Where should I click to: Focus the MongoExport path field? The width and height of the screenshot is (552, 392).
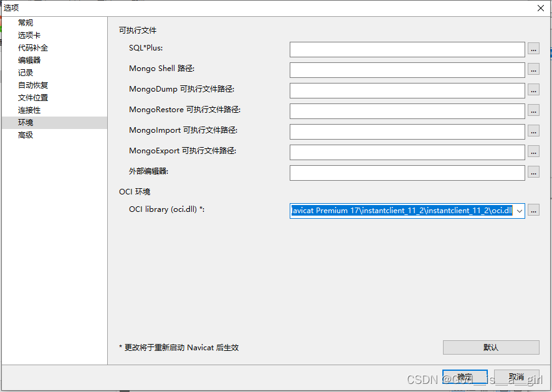coord(407,152)
